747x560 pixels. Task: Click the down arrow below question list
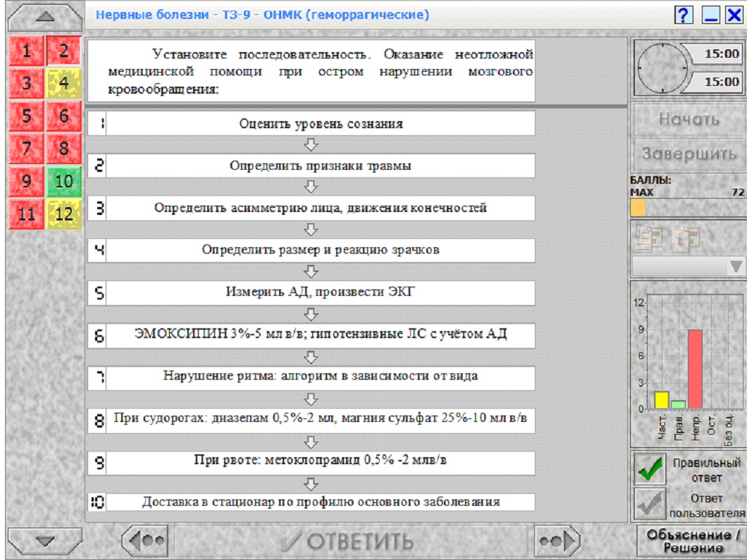click(x=45, y=541)
